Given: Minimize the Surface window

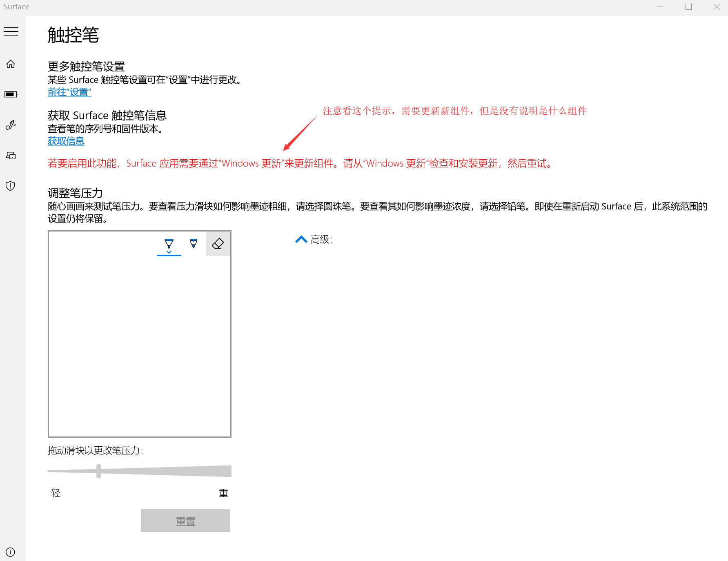Looking at the screenshot, I should (660, 7).
